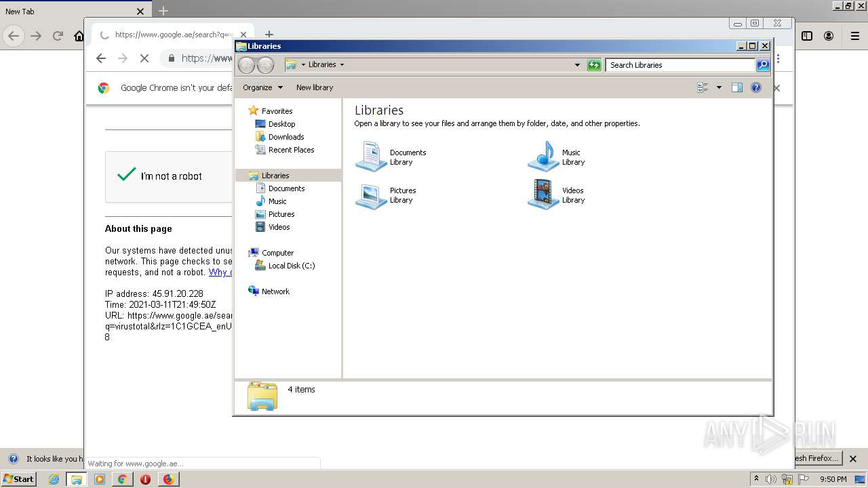Toggle Firefox sidebar icon
The width and height of the screenshot is (868, 488).
pos(807,36)
